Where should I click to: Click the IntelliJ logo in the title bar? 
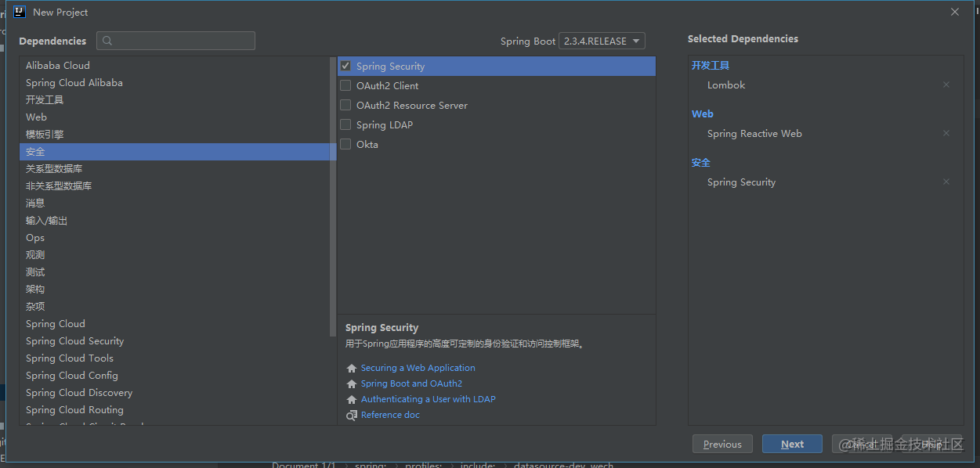19,12
